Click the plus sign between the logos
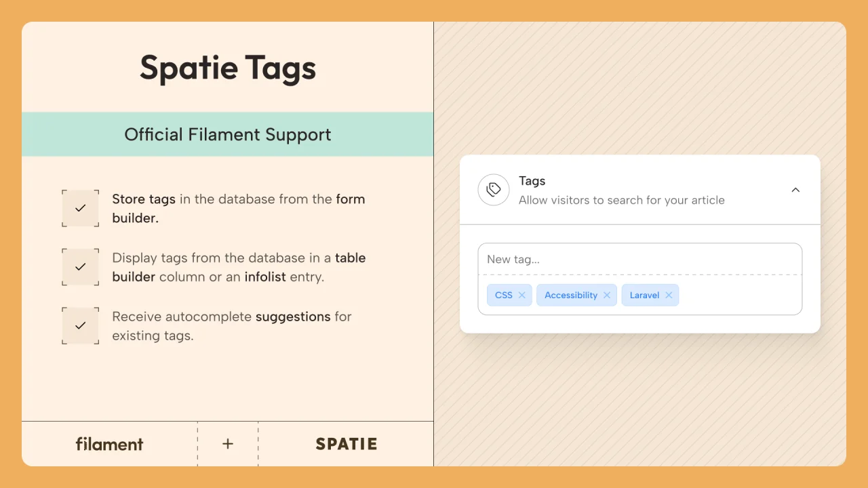The height and width of the screenshot is (488, 868). (228, 444)
